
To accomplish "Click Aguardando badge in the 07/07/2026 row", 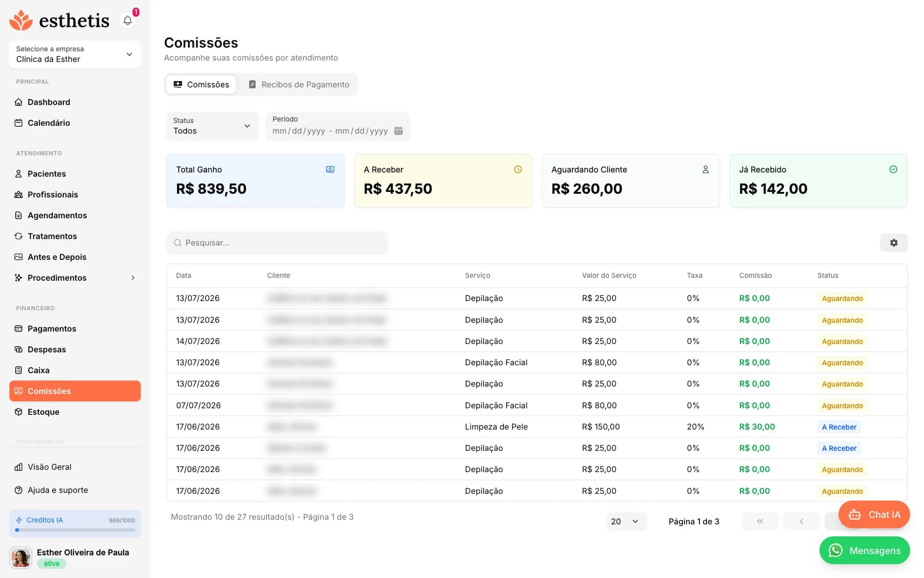I will (842, 406).
